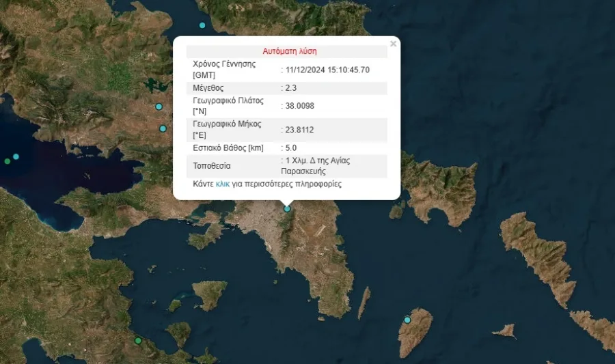Click the longitude value 23.8112
Viewport: 615px width, 364px height.
tap(301, 129)
